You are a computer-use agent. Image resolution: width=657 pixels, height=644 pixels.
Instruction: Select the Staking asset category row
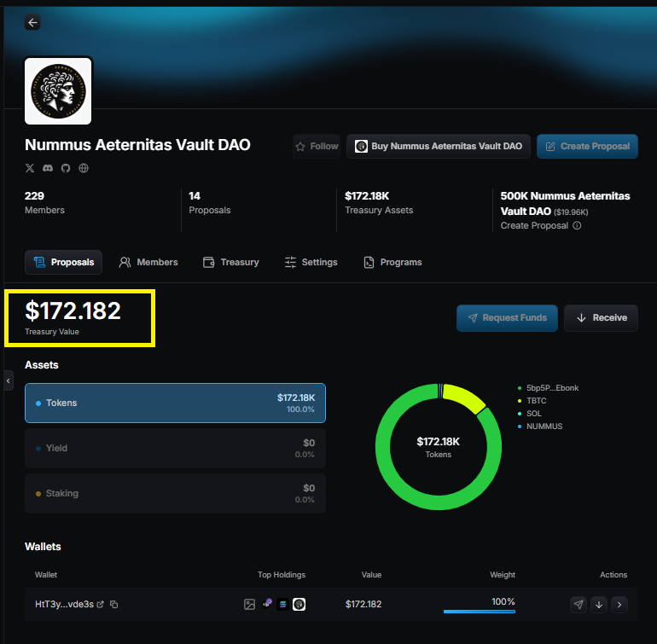pos(175,494)
